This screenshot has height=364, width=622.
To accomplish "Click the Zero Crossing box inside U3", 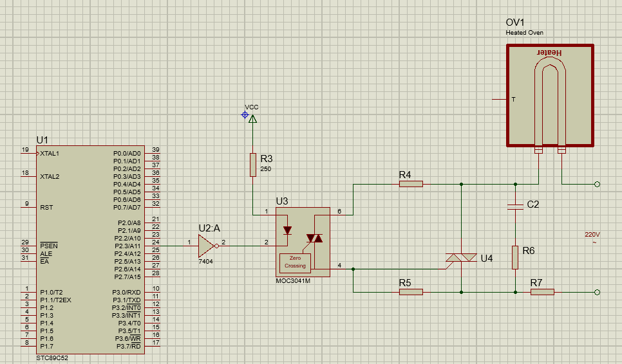I will pyautogui.click(x=295, y=262).
